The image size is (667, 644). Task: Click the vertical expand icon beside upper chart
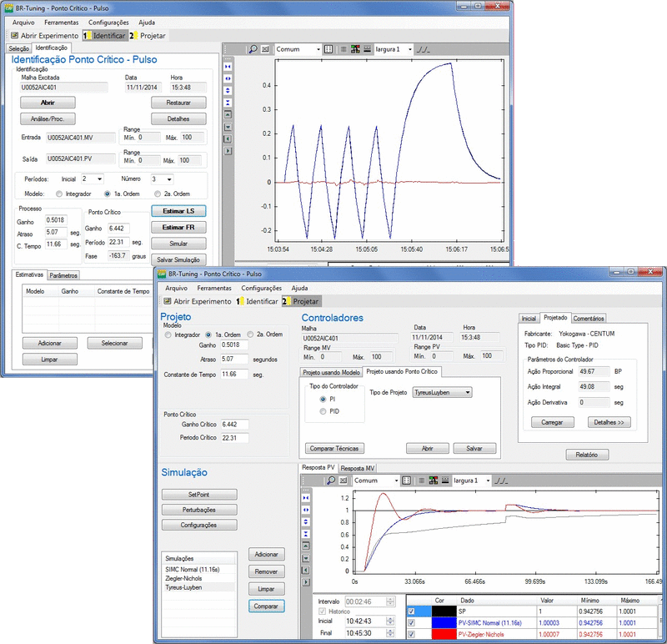(229, 89)
